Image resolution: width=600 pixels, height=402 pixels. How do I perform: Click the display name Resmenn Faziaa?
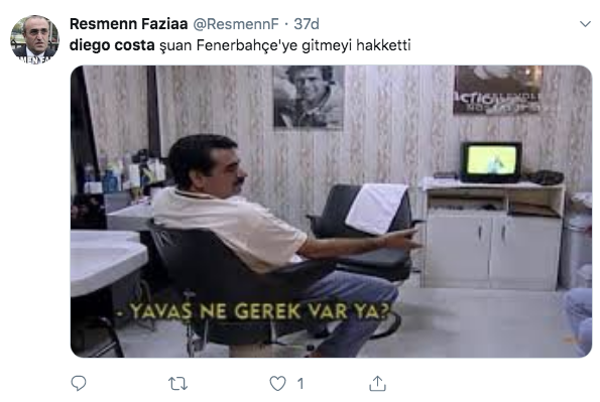pyautogui.click(x=129, y=24)
